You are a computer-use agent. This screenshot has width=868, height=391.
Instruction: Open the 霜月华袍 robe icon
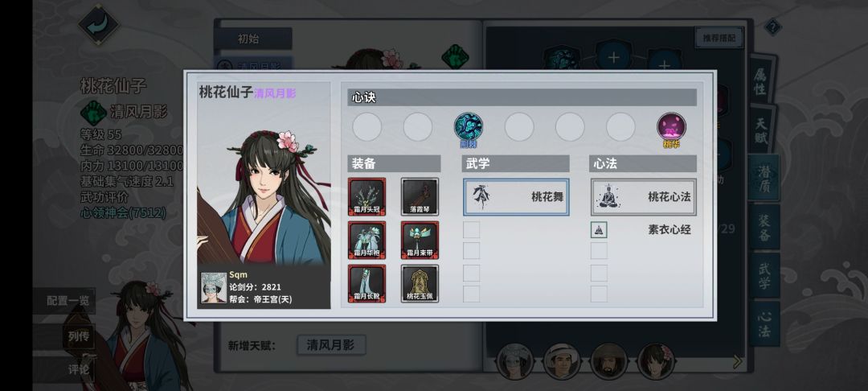pyautogui.click(x=366, y=241)
